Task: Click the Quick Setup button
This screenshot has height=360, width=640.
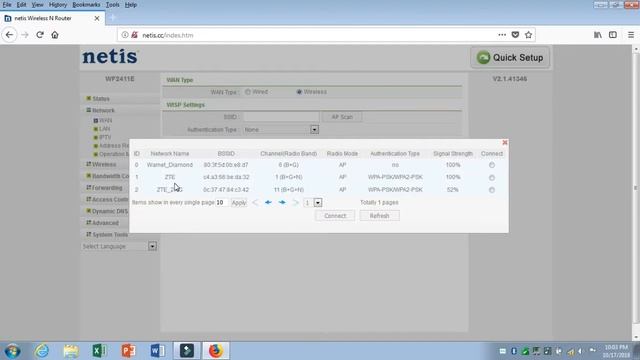Action: coord(510,58)
